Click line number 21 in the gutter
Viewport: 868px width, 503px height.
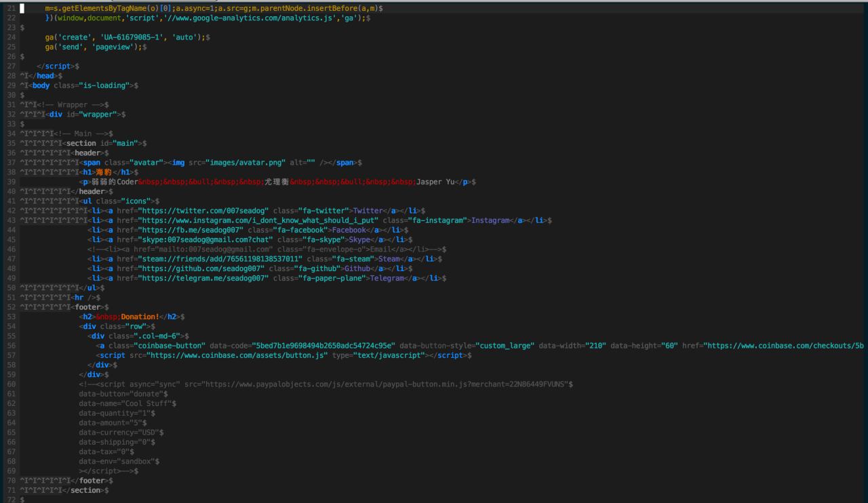click(x=11, y=8)
